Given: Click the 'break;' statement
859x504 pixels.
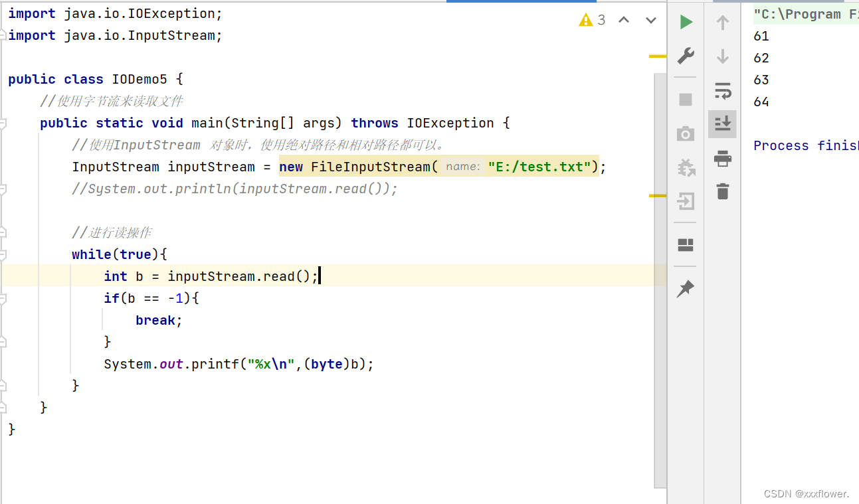Looking at the screenshot, I should click(x=159, y=320).
